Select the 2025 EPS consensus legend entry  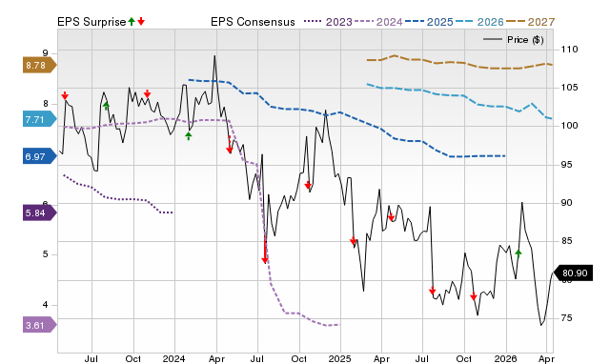429,22
